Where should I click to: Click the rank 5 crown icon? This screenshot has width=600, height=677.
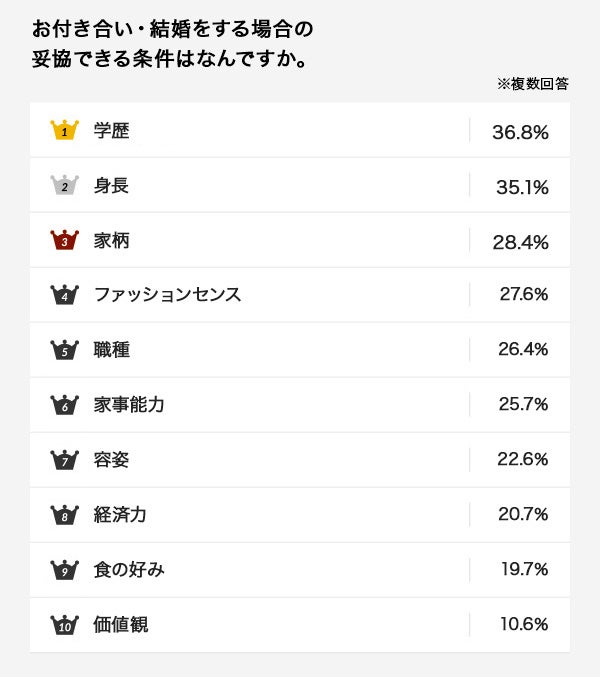[x=64, y=350]
